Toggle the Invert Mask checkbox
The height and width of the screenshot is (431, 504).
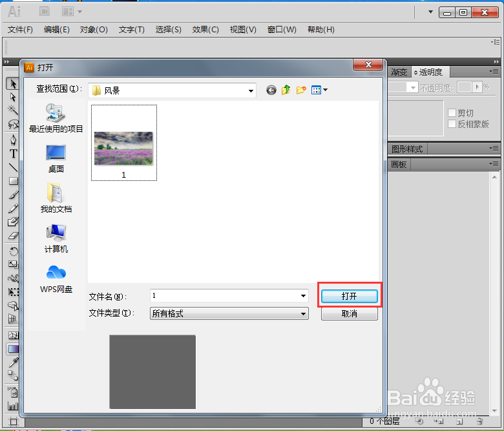[452, 124]
